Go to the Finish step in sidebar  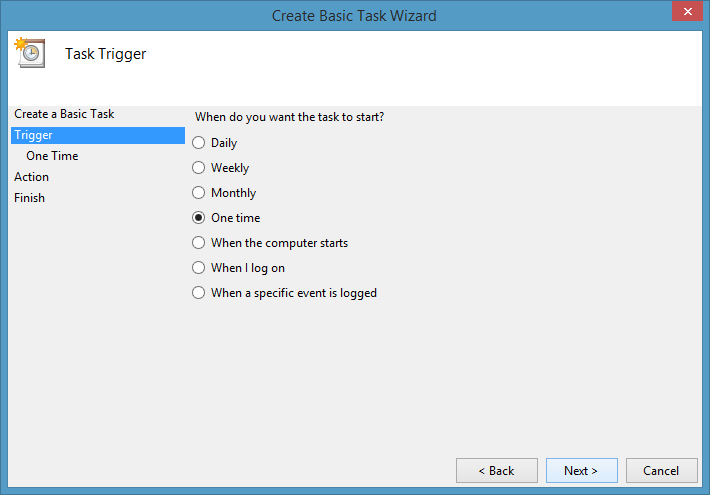pos(30,198)
